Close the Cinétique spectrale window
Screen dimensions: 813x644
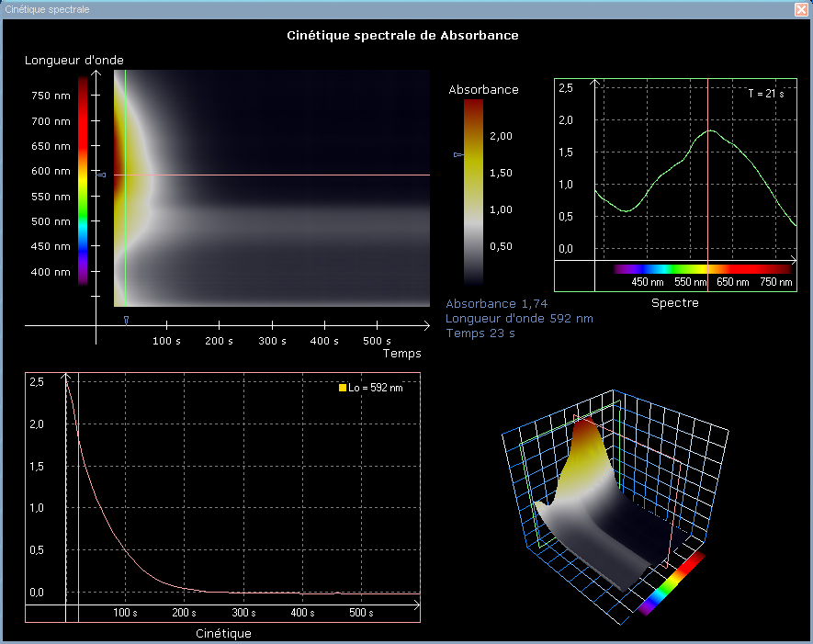click(801, 9)
